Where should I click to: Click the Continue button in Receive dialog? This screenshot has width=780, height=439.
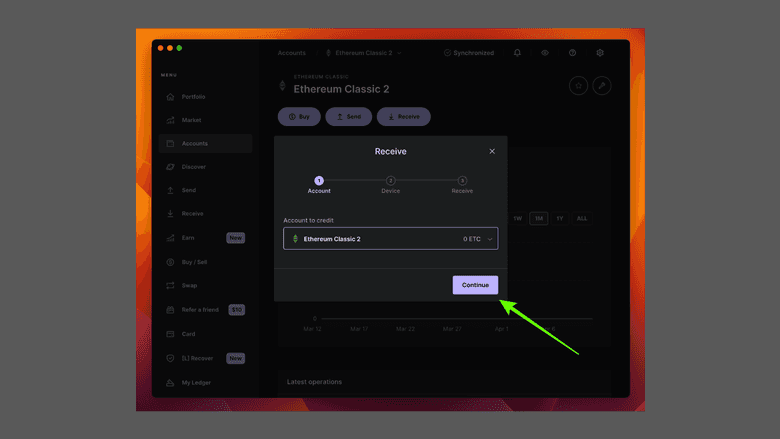click(475, 285)
